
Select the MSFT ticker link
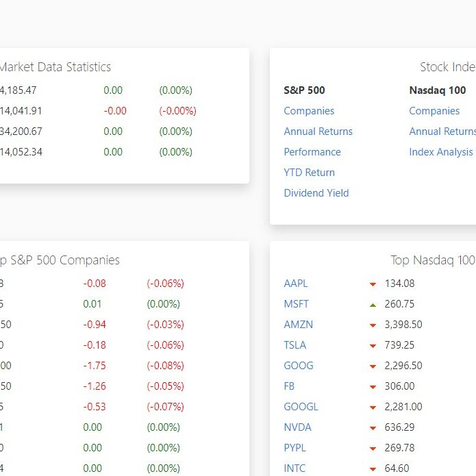[x=296, y=304]
